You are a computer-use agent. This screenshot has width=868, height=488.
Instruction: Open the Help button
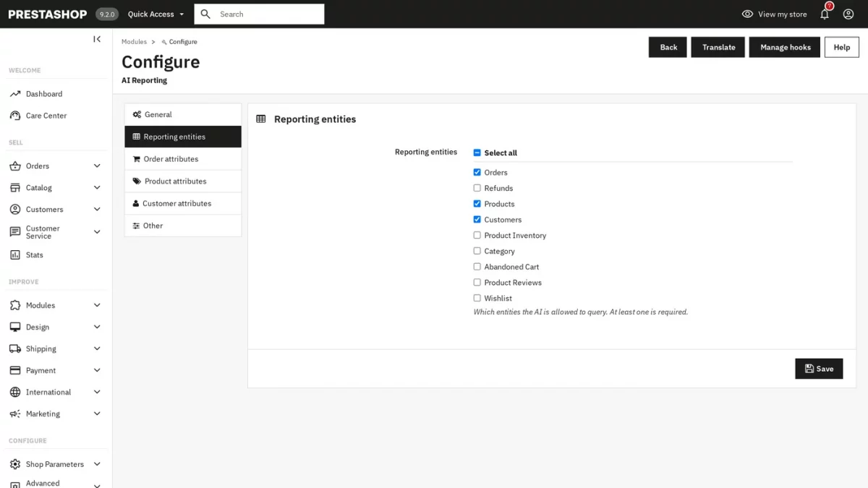[842, 47]
